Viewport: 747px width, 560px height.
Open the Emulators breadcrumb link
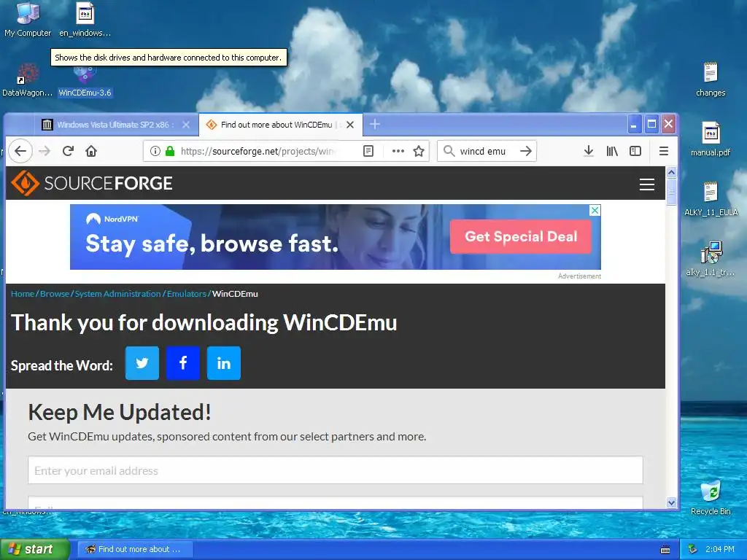click(x=186, y=294)
